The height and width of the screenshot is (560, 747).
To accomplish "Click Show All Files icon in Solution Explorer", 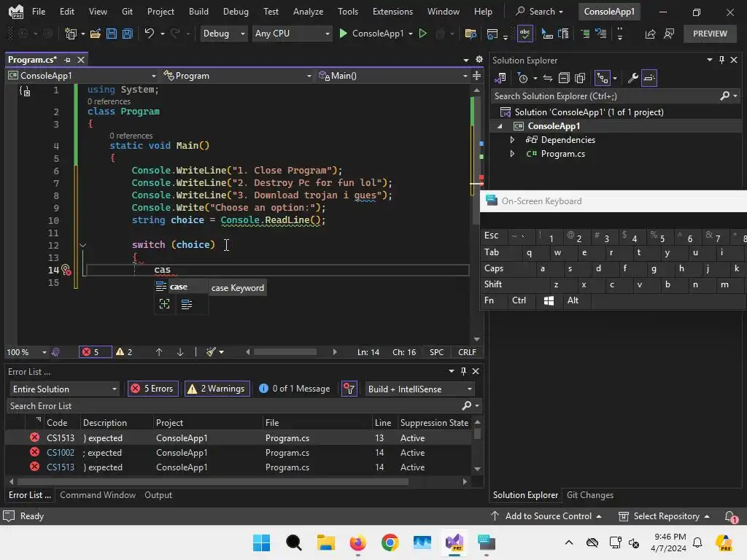I will click(x=580, y=78).
